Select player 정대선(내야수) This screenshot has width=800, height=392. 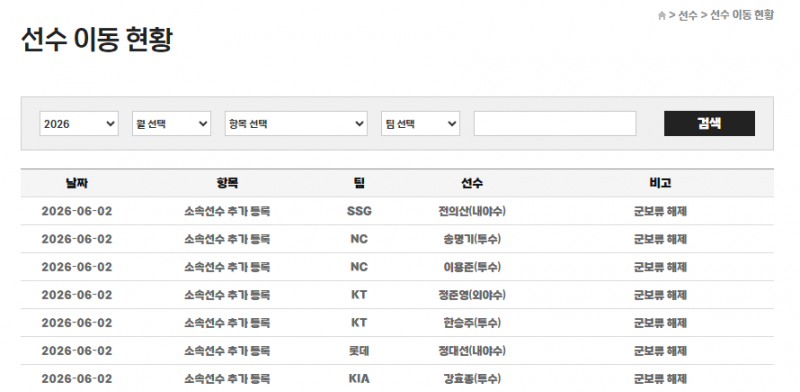(472, 351)
